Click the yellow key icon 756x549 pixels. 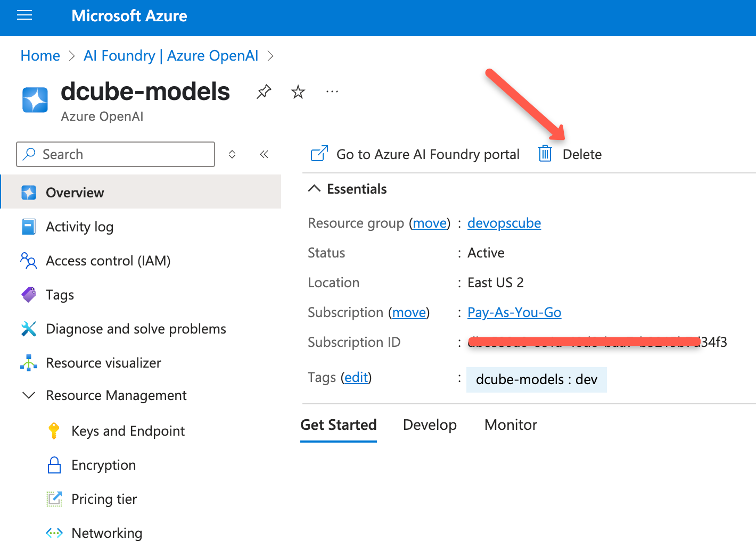[x=54, y=430]
